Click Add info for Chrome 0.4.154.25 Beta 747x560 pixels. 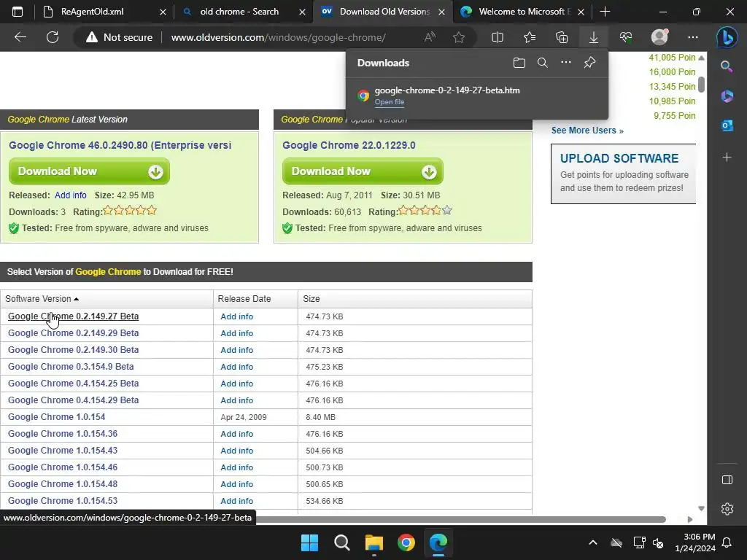click(x=237, y=384)
